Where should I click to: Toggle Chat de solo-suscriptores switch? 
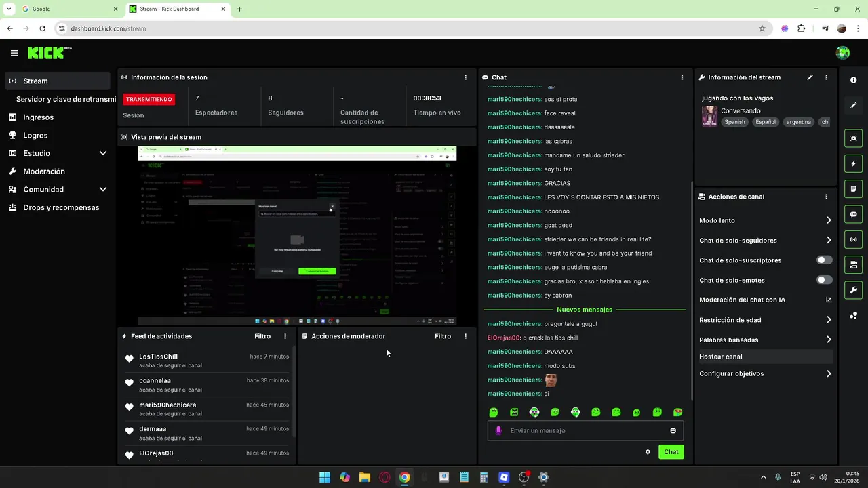(824, 260)
